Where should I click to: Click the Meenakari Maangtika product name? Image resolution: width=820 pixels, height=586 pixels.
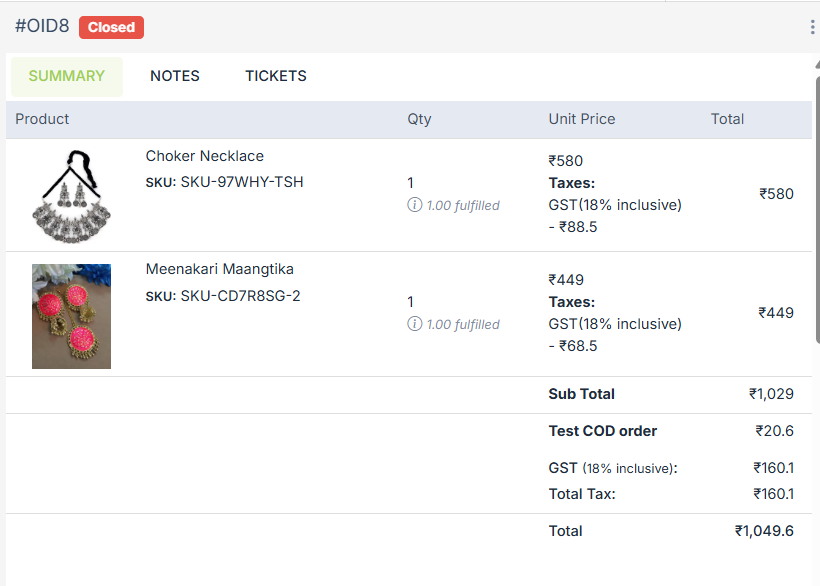[x=220, y=269]
